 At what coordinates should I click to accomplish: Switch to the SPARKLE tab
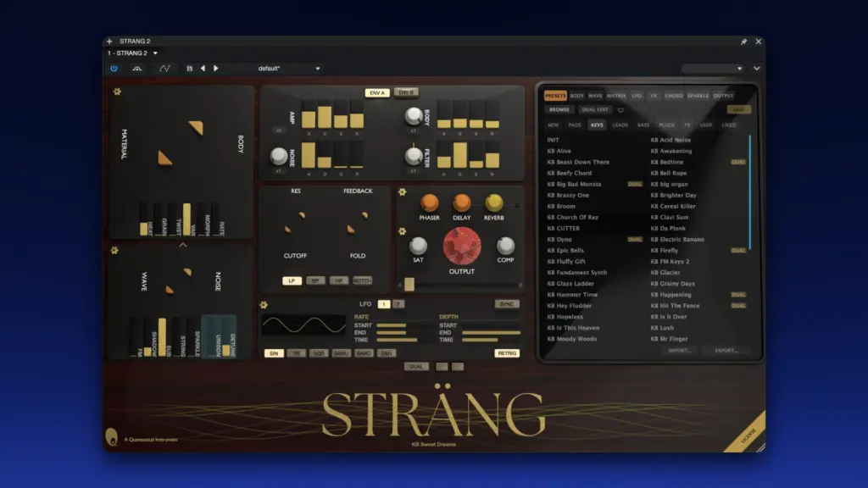(x=698, y=96)
